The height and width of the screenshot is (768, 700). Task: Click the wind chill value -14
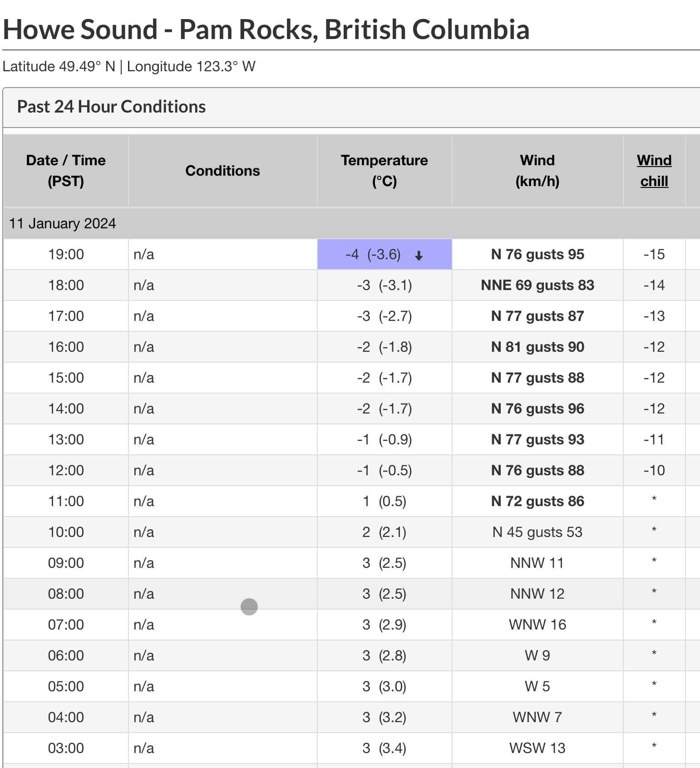[654, 285]
